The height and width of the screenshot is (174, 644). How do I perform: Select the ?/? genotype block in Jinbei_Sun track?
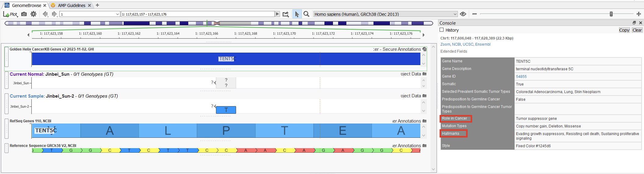coord(226,83)
